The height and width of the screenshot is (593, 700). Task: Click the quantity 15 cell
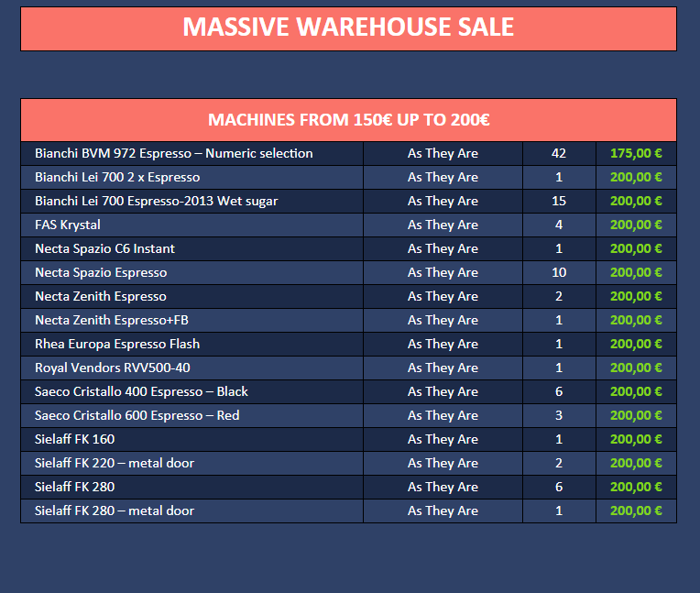(x=559, y=201)
